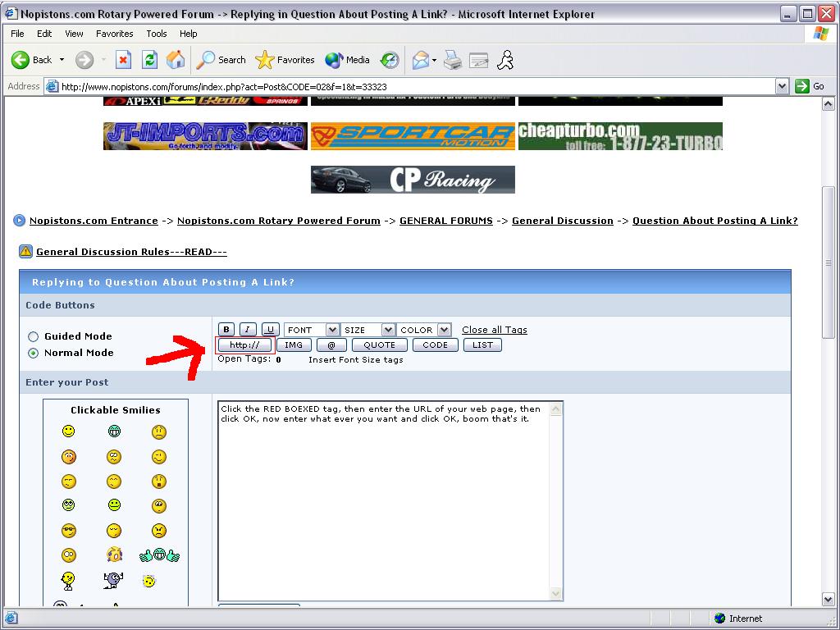Click the Refresh page icon
The width and height of the screenshot is (840, 630).
[x=149, y=60]
